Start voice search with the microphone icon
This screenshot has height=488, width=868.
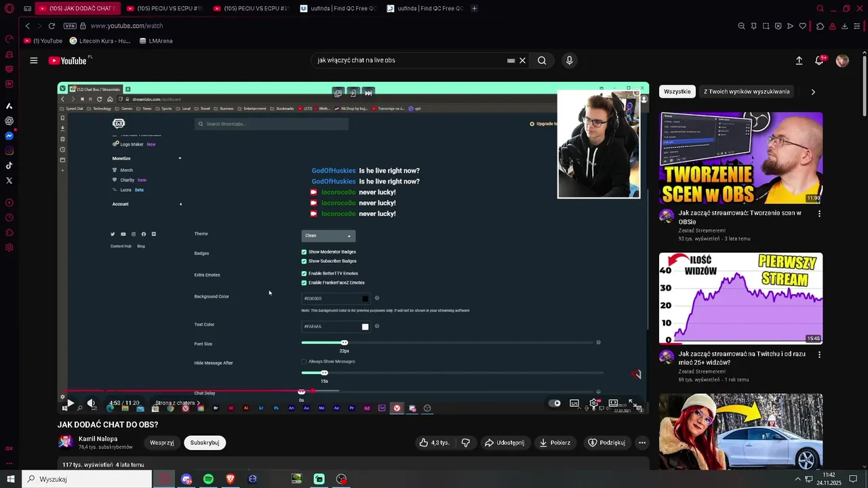pos(569,60)
